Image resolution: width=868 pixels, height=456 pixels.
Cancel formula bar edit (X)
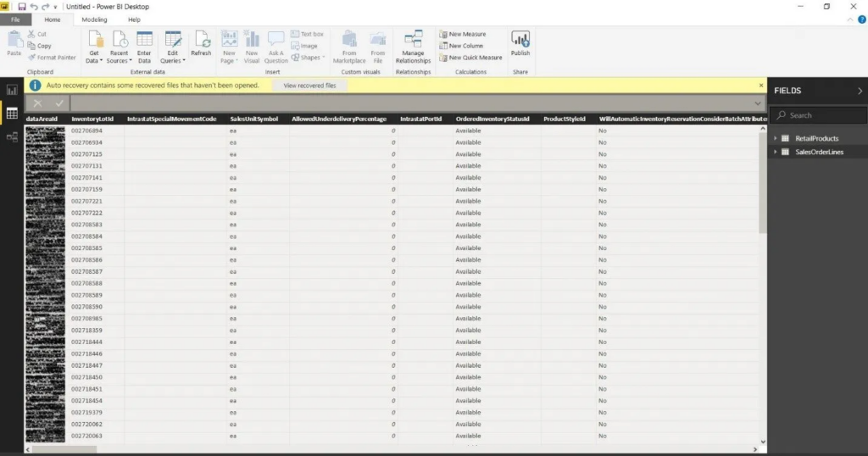(x=37, y=103)
